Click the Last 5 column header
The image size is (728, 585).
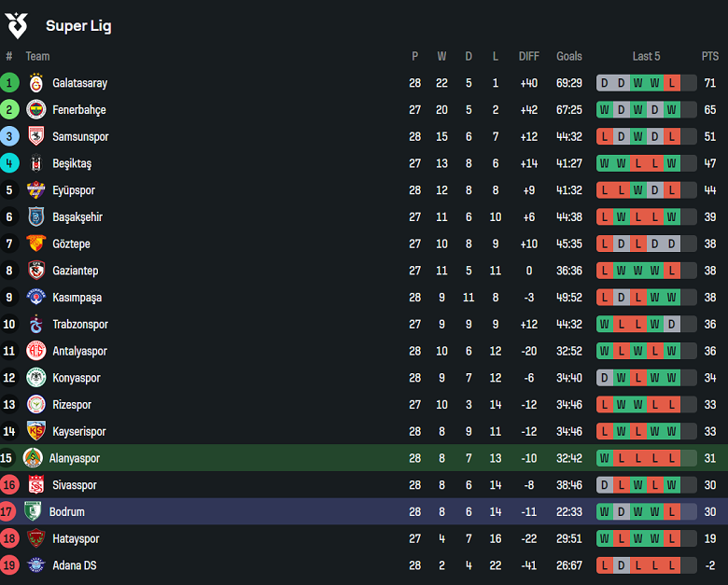pos(646,56)
